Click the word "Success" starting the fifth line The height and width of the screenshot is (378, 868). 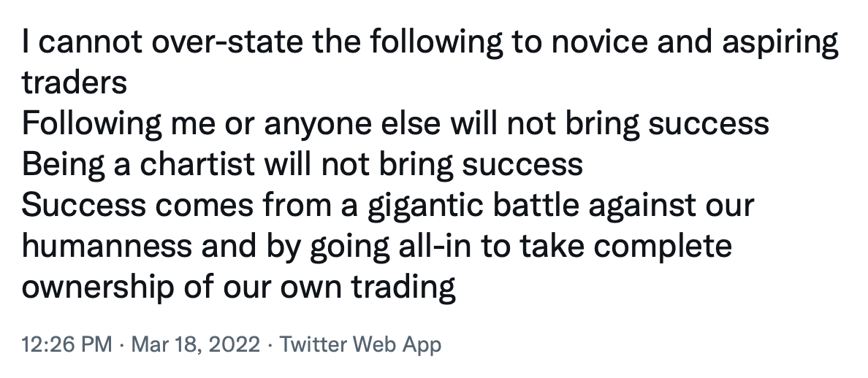pos(83,205)
